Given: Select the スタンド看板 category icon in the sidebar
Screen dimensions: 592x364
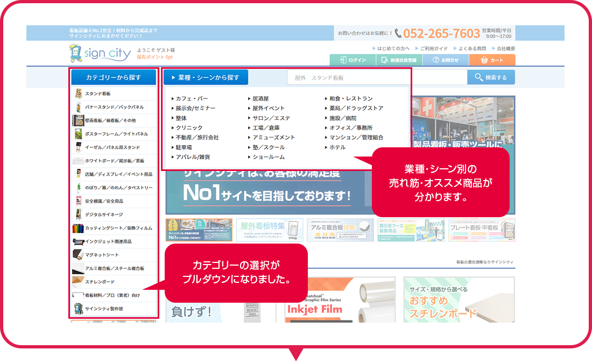Looking at the screenshot, I should pyautogui.click(x=77, y=94).
